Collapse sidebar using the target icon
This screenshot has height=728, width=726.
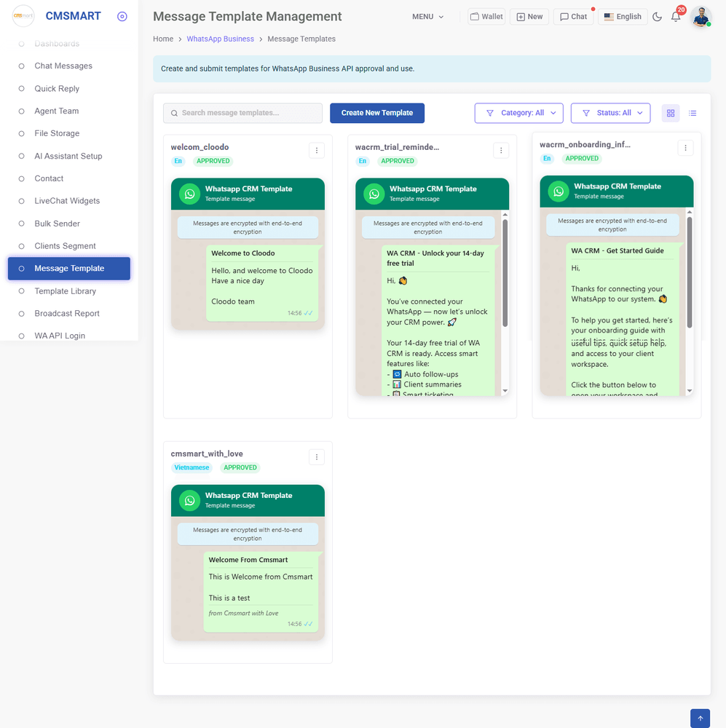point(122,16)
